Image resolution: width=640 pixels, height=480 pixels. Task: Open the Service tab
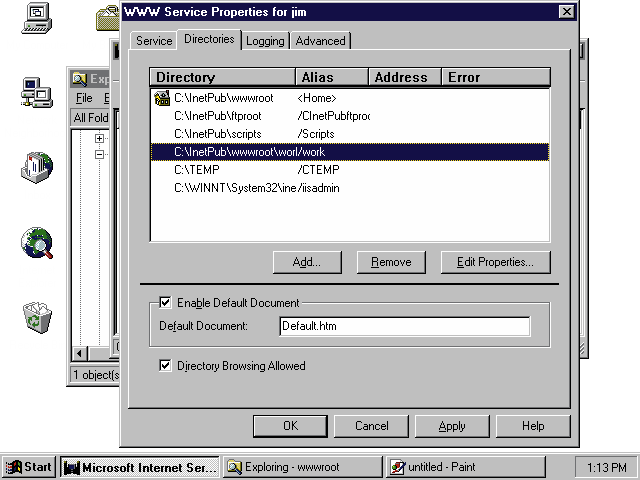click(154, 41)
